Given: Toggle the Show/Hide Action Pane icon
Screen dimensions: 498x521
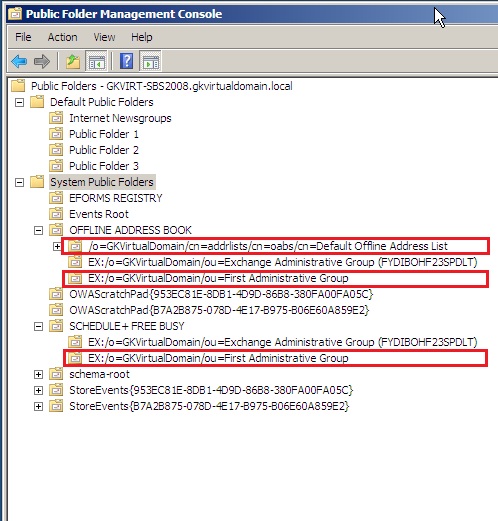Looking at the screenshot, I should pos(151,61).
